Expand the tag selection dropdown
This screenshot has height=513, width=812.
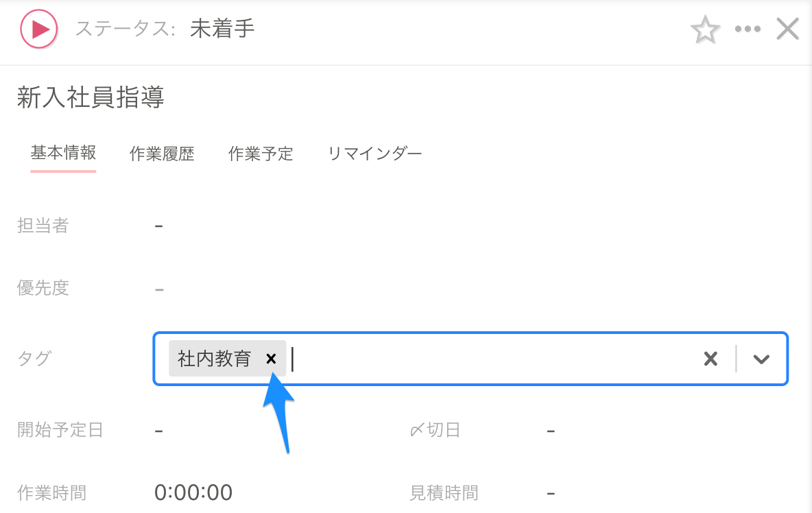763,358
